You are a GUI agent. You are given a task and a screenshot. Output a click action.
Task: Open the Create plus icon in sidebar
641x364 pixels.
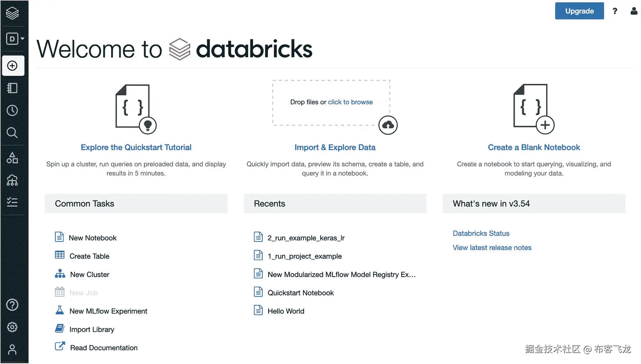coord(13,66)
